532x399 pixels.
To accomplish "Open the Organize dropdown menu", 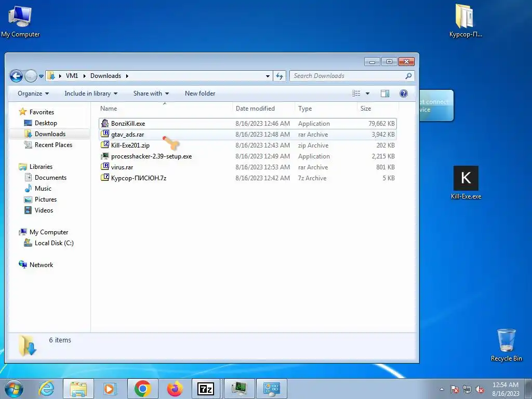I will [x=33, y=94].
